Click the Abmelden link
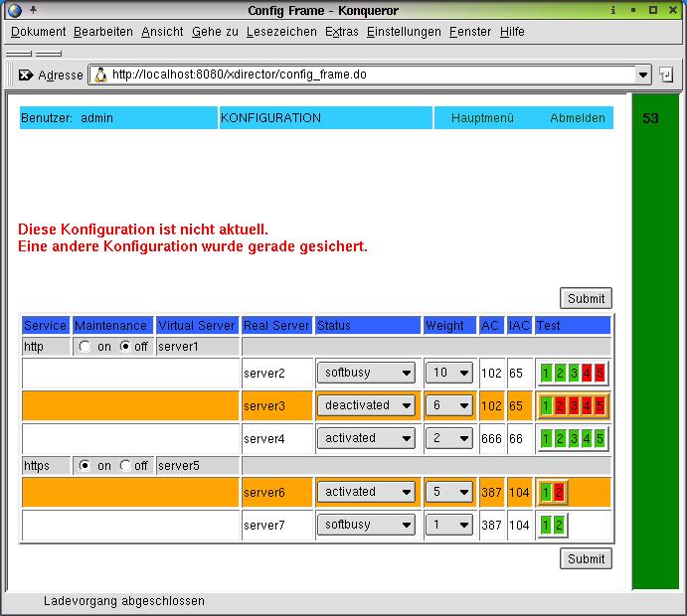Viewport: 687px width, 616px height. [578, 118]
